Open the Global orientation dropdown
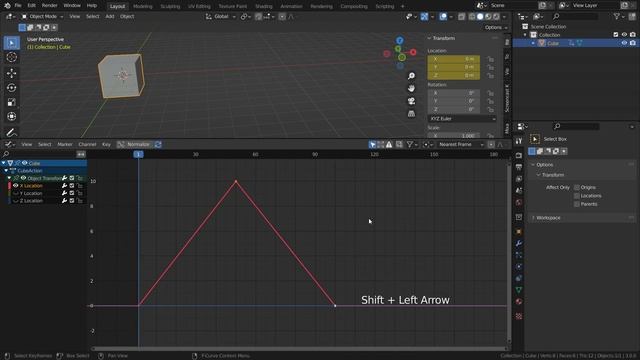The width and height of the screenshot is (640, 360). [x=221, y=17]
